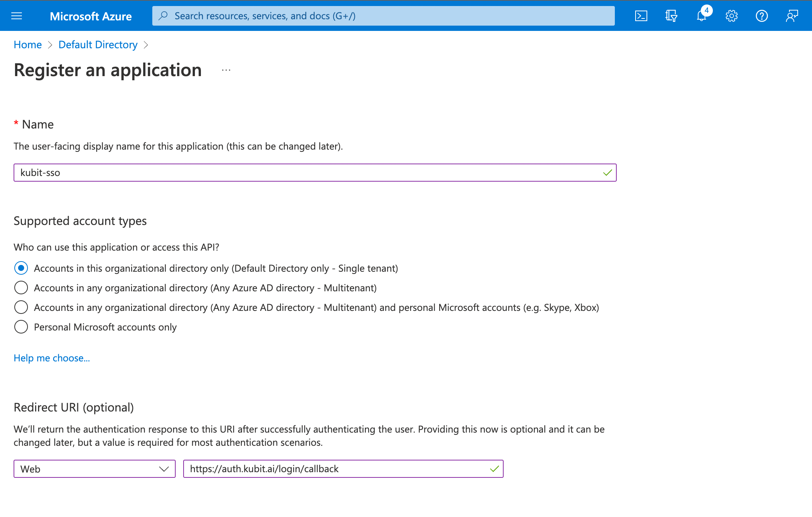
Task: Navigate to Default Directory breadcrumb
Action: point(98,44)
